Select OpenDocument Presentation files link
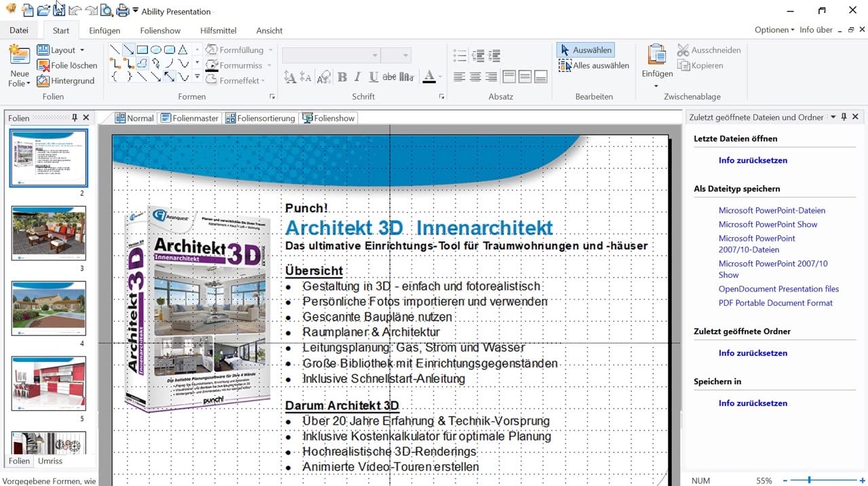 (x=778, y=289)
